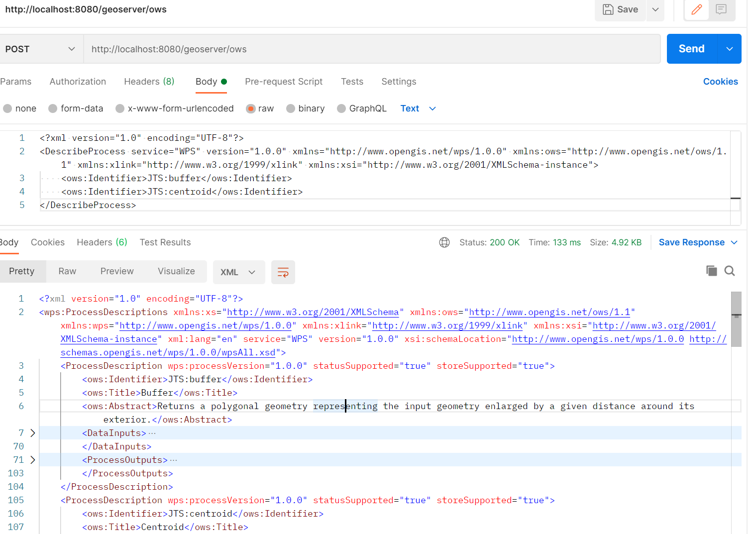Click the pencil edit icon

point(697,9)
